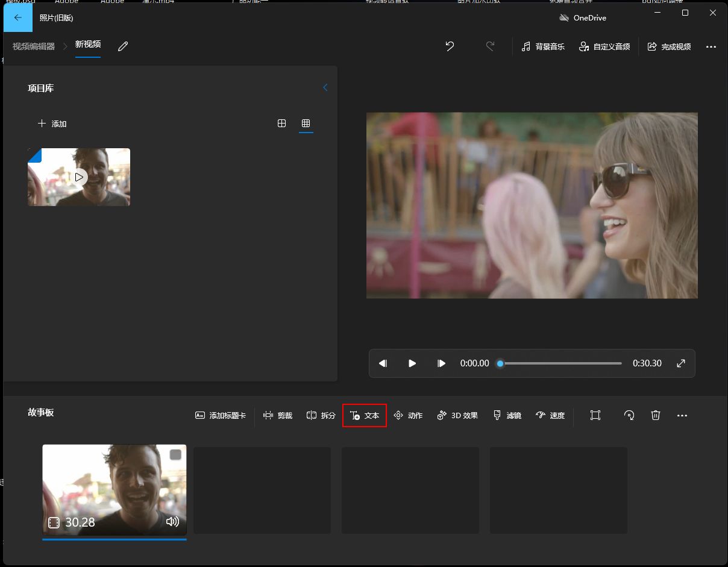Screen dimensions: 728x567
Task: Undo the last edit
Action: click(450, 46)
